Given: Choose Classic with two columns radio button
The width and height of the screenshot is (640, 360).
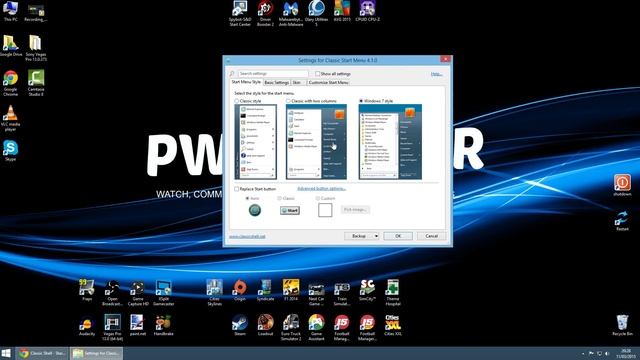Looking at the screenshot, I should [x=288, y=101].
